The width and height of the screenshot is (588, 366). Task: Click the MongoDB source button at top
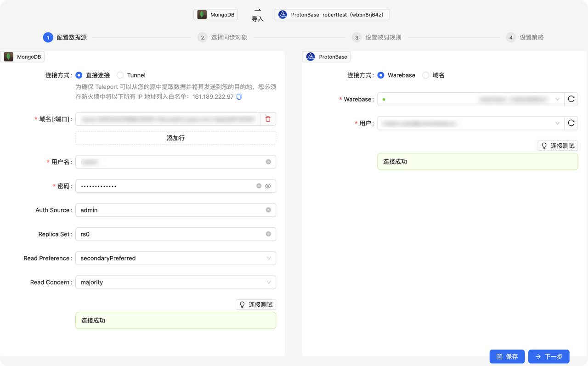(x=215, y=15)
